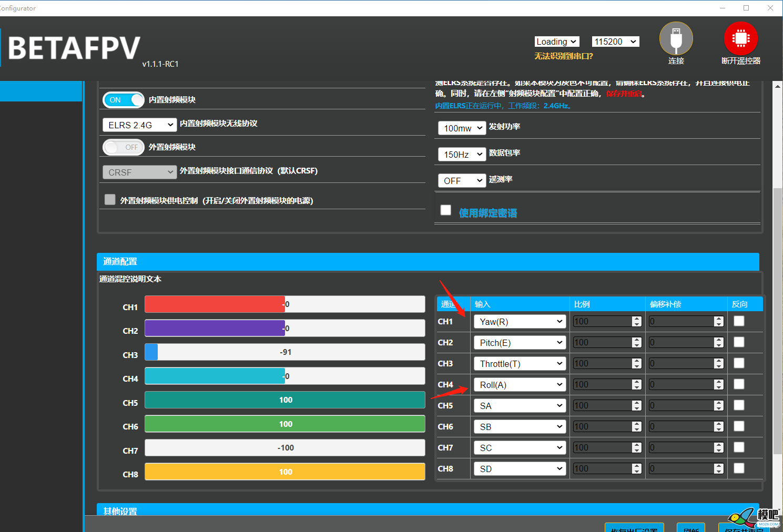This screenshot has height=532, width=783.
Task: Open the CH5 SA input dropdown
Action: [520, 406]
